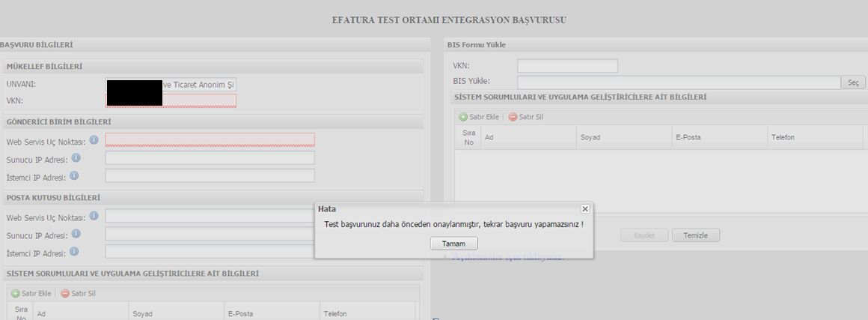This screenshot has height=320, width=868.
Task: Click info icon beside Posta Kutusu İstemci IP Adresi
Action: pos(74,253)
